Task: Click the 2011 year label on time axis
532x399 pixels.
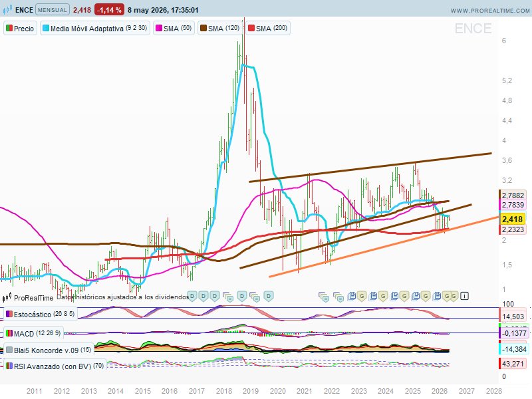Action: (35, 391)
